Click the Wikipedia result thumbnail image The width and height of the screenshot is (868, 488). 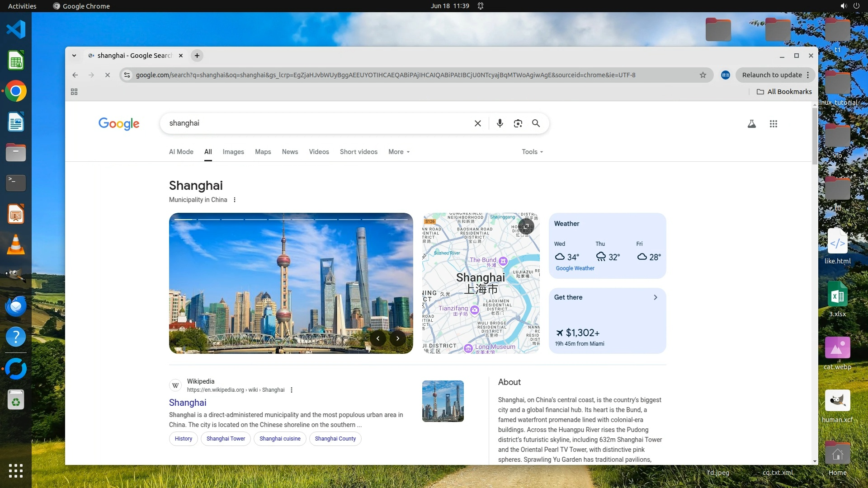[x=443, y=401]
